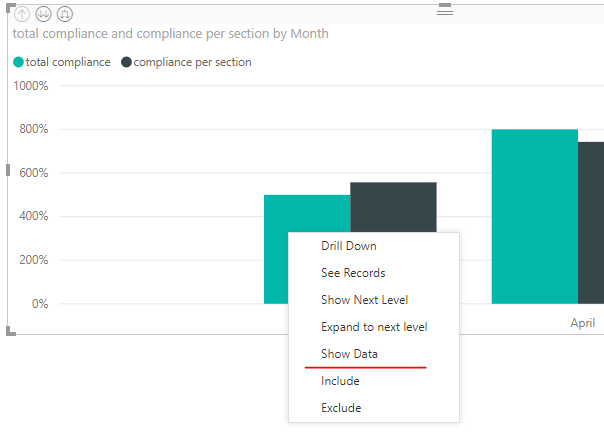Click the 600% y-axis label

pos(34,173)
